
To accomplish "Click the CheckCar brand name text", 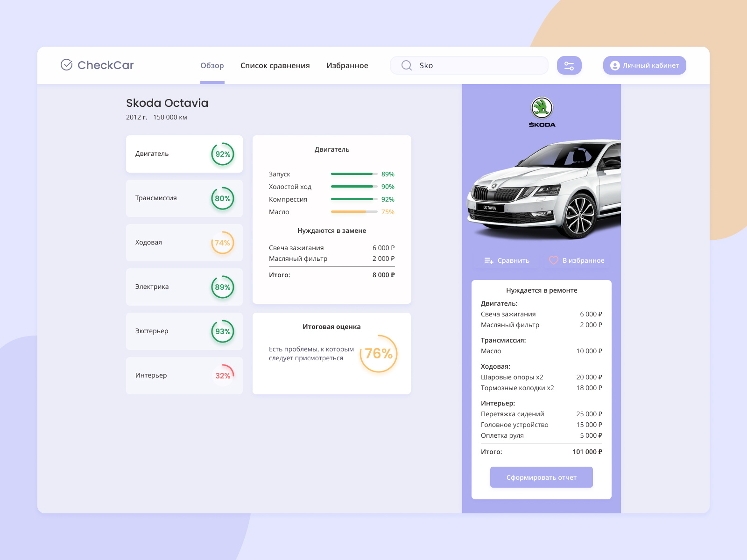I will [106, 65].
